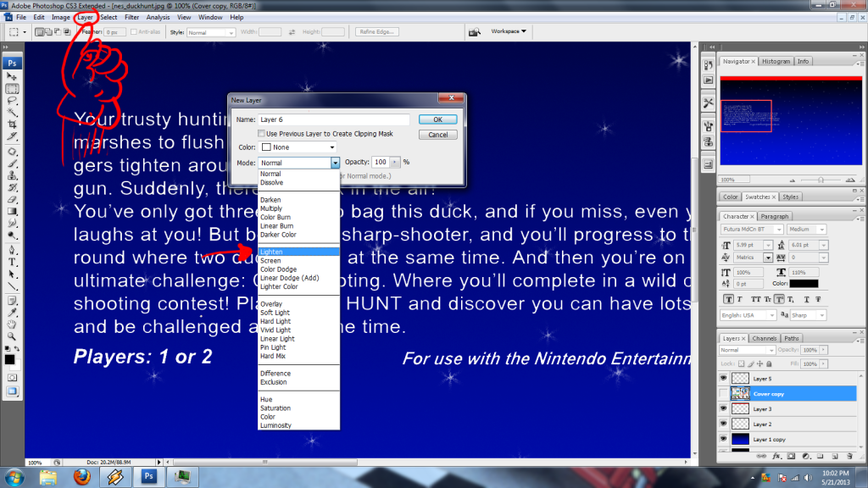This screenshot has width=868, height=488.
Task: Switch to the Channels tab
Action: 764,338
